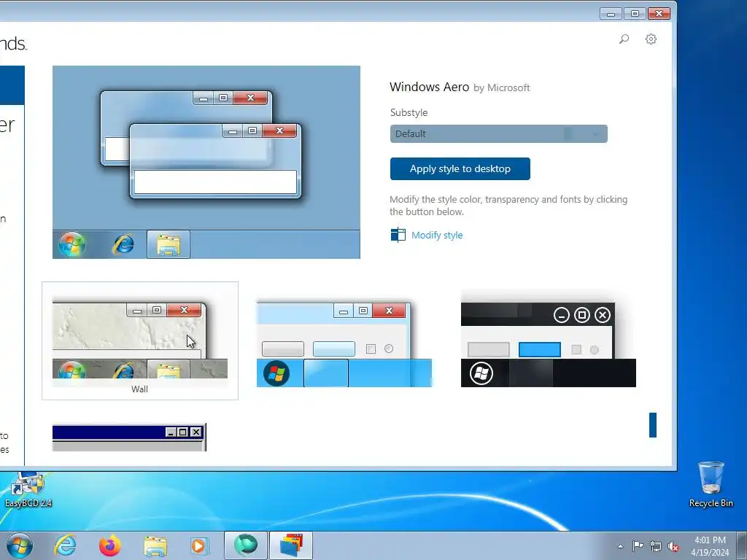Show hidden tray icons arrow
The height and width of the screenshot is (560, 747).
[620, 546]
